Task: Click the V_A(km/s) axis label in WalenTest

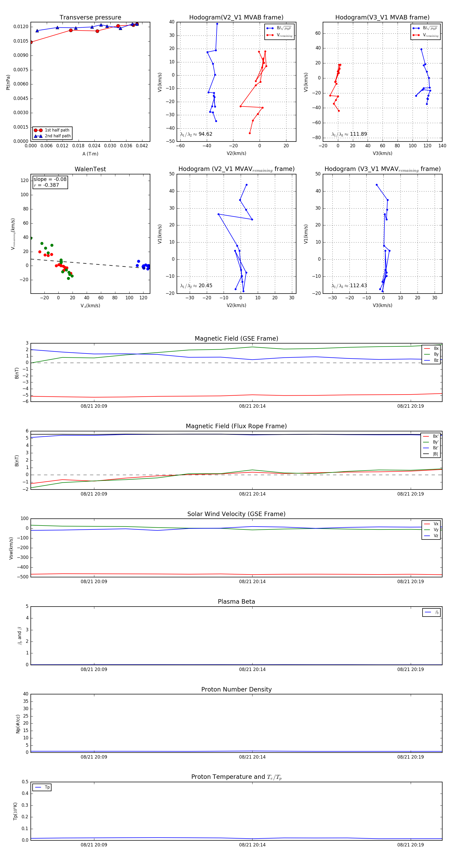Action: 90,306
